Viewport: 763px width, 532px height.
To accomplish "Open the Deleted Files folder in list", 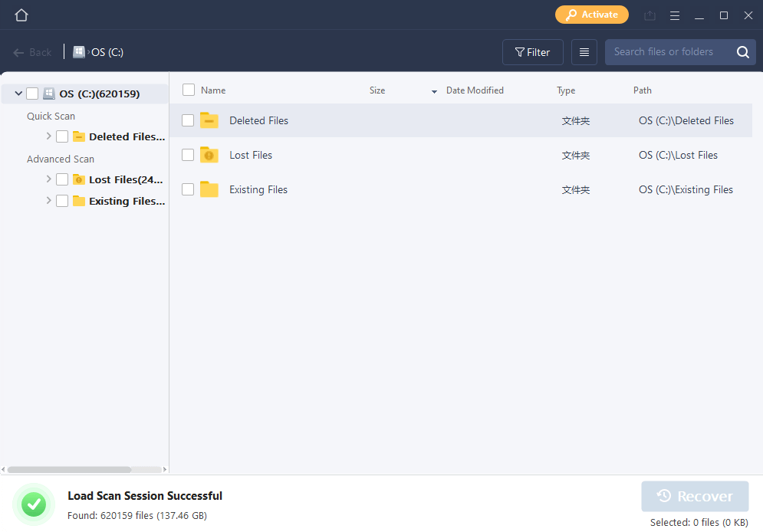I will click(258, 120).
